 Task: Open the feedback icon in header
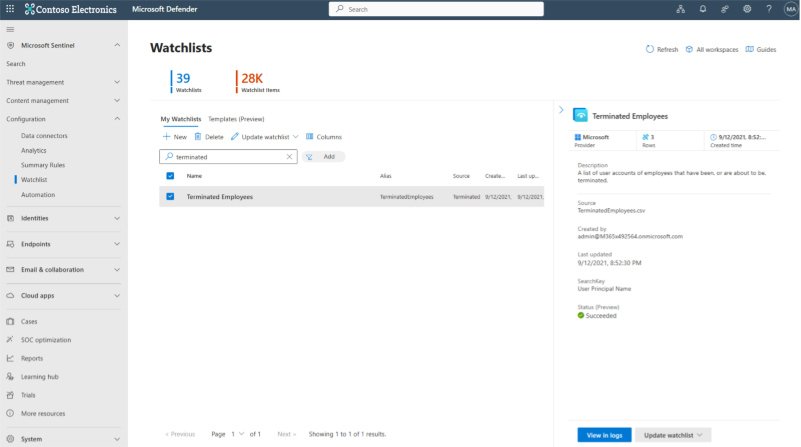click(x=725, y=9)
